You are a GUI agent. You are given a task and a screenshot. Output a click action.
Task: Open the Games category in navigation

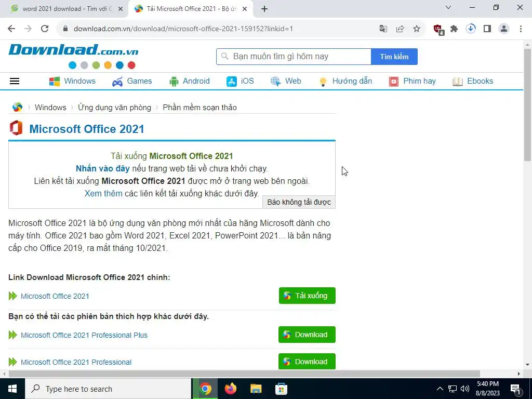pos(132,81)
